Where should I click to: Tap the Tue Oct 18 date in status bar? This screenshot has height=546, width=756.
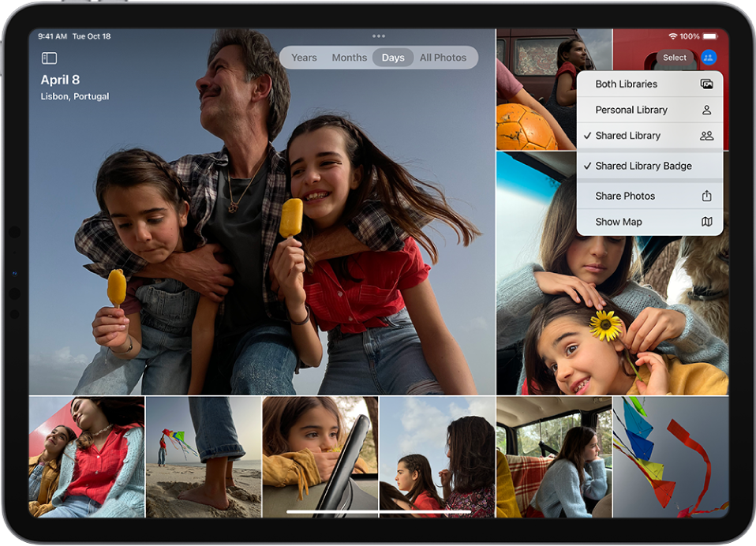(92, 36)
